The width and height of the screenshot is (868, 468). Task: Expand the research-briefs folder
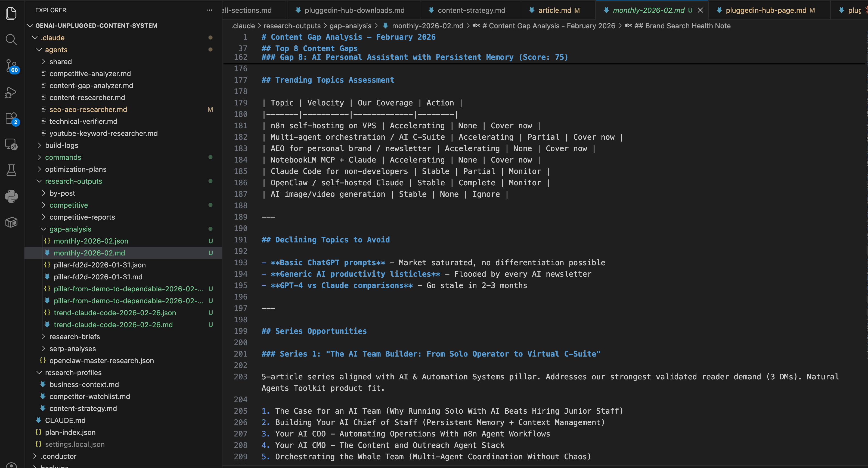point(75,337)
